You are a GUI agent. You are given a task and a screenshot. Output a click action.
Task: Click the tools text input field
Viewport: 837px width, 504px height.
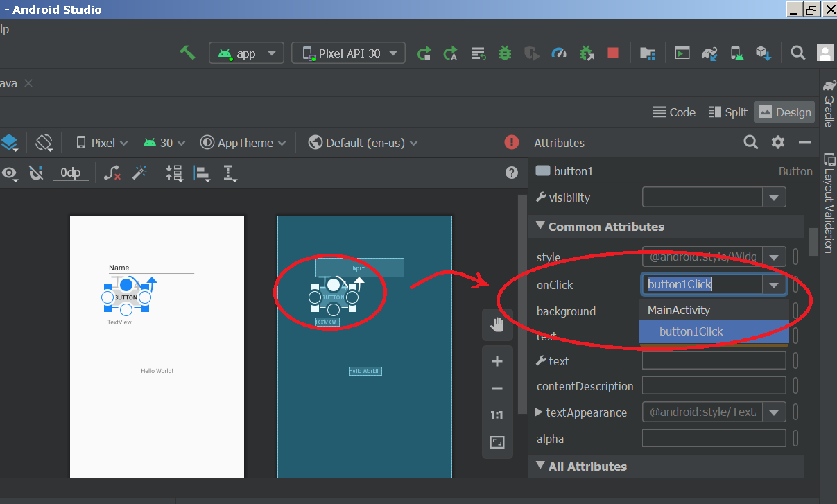click(714, 360)
